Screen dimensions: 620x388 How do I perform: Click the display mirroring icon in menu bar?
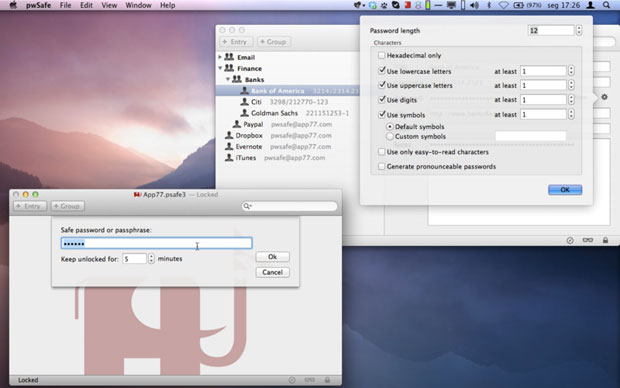click(451, 5)
